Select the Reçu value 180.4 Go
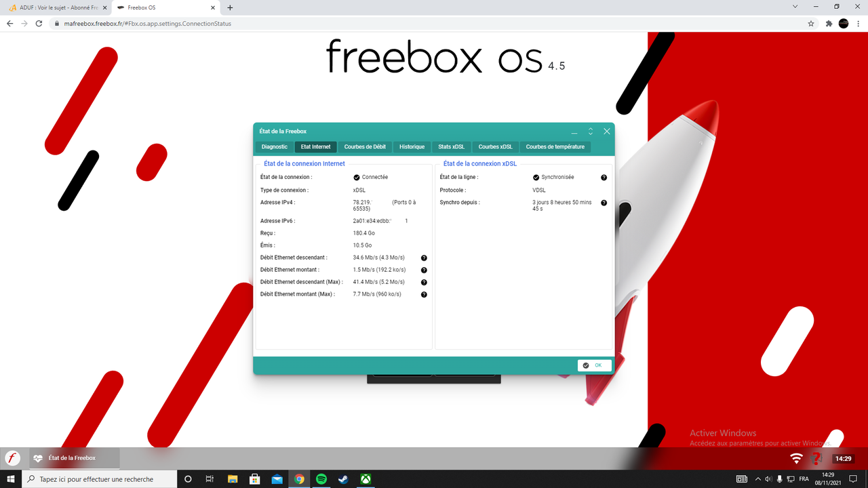Screen dimensions: 868x488 tap(364, 233)
